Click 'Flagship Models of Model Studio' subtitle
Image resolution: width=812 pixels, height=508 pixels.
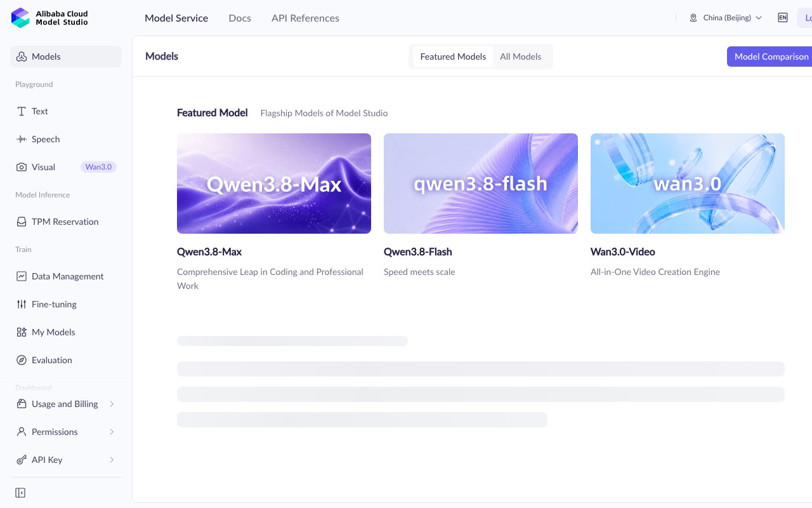point(324,113)
